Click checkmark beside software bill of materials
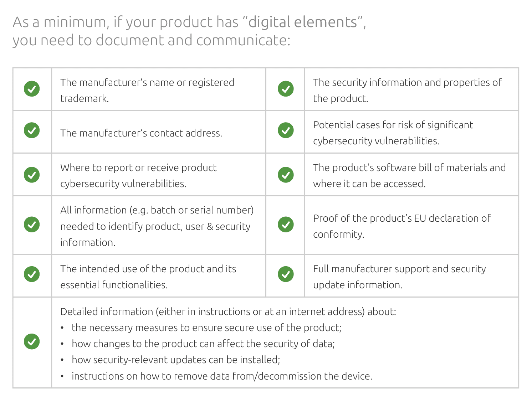The image size is (532, 402). point(286,175)
